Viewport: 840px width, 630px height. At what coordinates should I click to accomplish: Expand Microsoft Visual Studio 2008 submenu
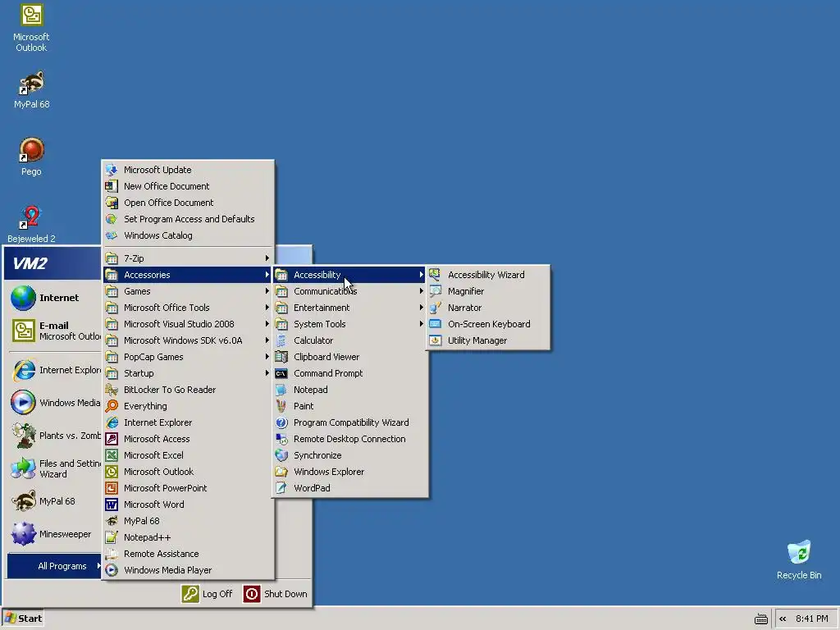tap(188, 324)
